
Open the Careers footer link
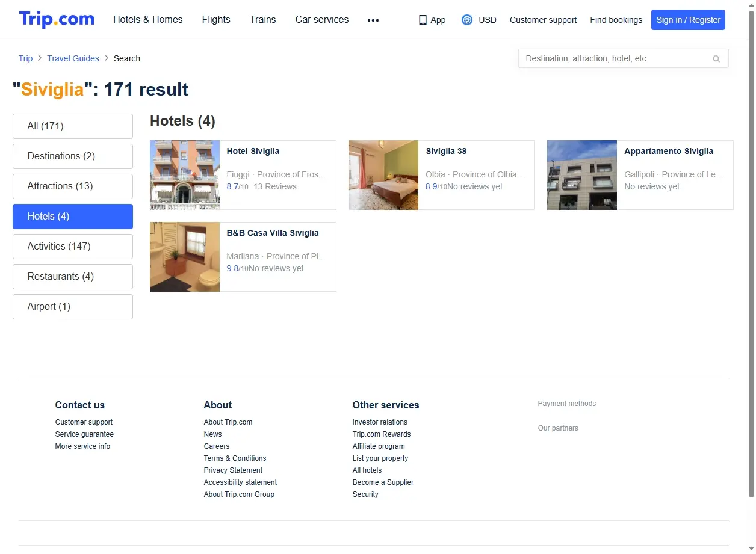coord(217,446)
